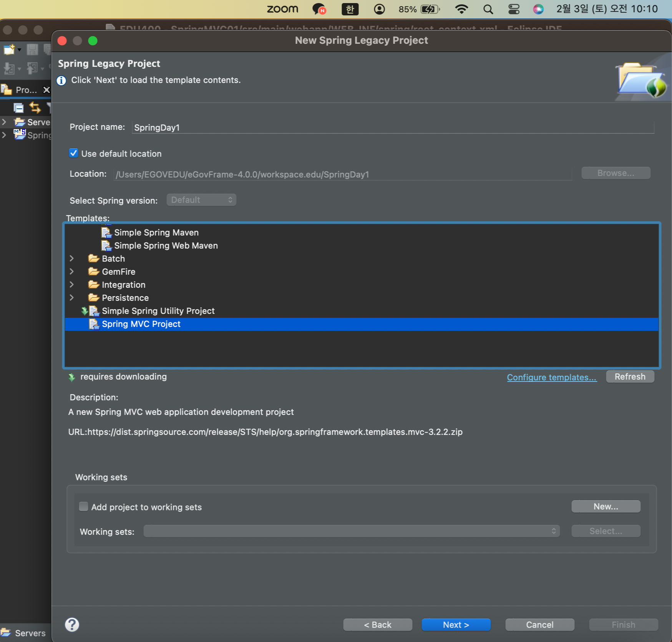Click the Simple Spring Maven template icon
The image size is (672, 642).
tap(106, 232)
